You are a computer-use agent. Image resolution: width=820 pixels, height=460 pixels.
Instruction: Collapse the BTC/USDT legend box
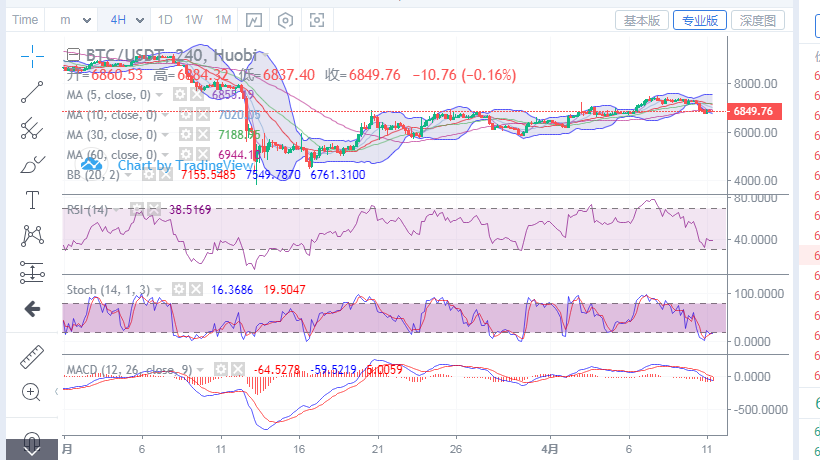pos(73,55)
